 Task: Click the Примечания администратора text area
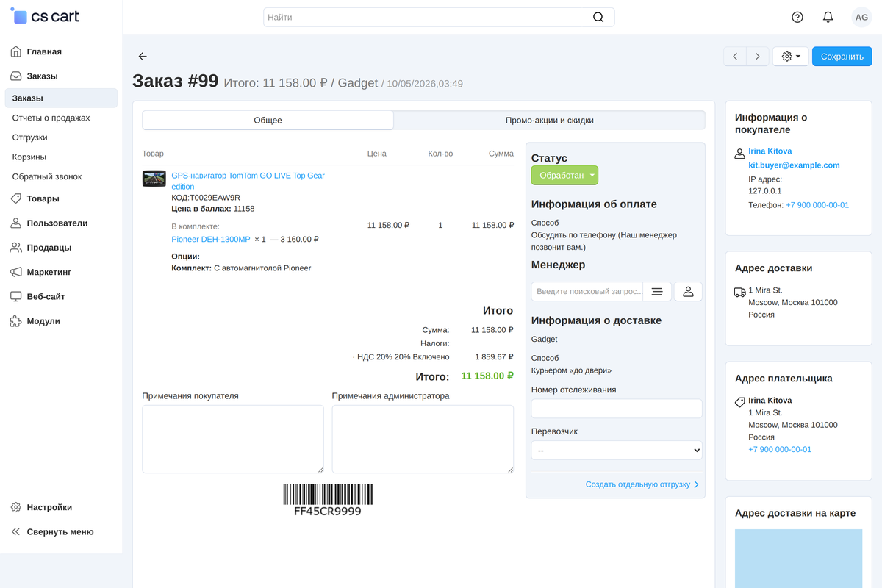(423, 440)
